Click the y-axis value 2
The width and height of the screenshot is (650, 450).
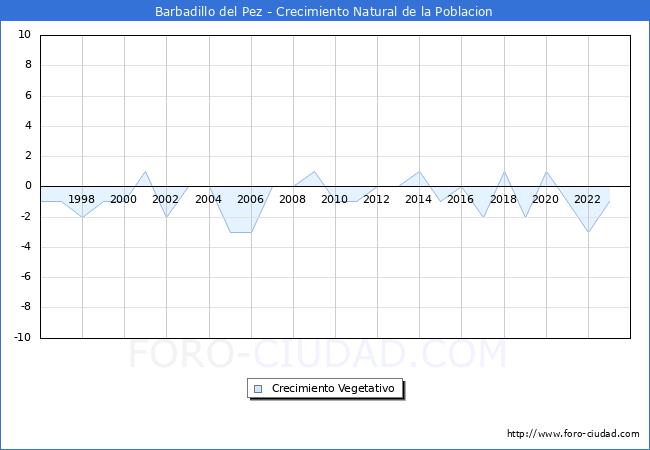[x=28, y=156]
